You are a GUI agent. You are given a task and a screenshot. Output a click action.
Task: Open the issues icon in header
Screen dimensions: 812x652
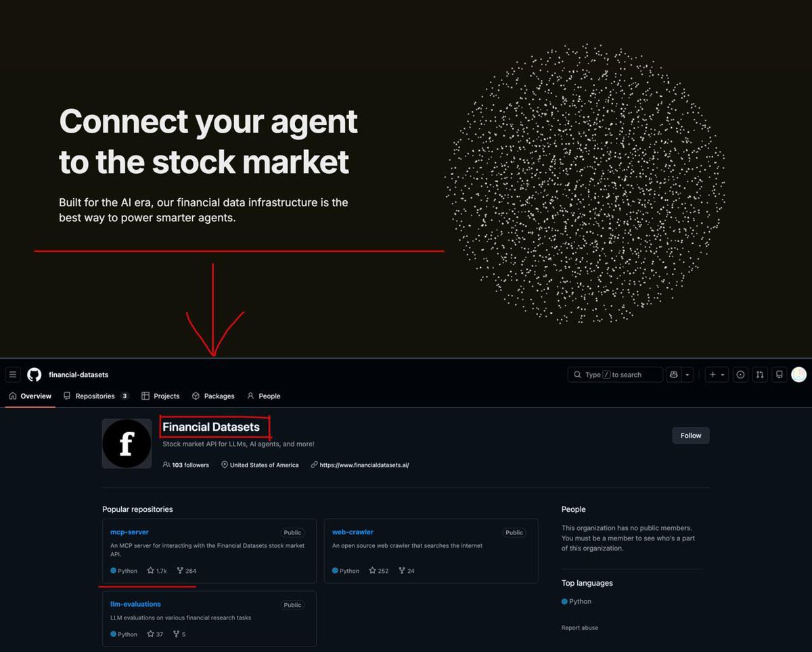741,375
